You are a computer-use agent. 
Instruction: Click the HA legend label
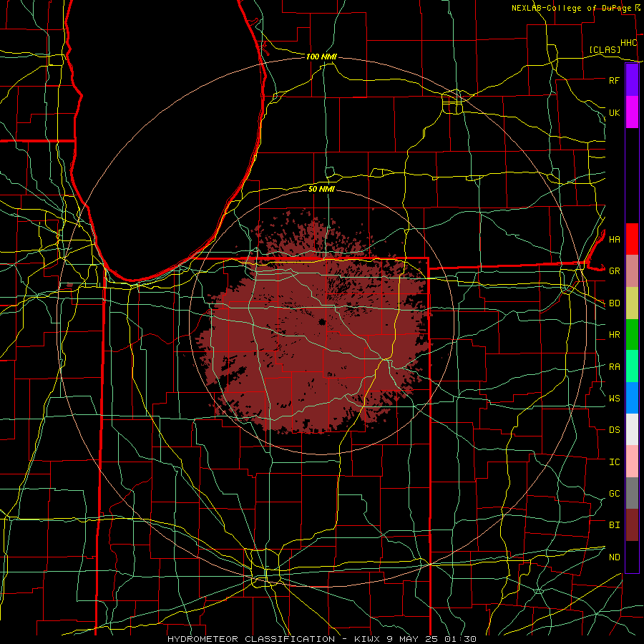click(614, 240)
